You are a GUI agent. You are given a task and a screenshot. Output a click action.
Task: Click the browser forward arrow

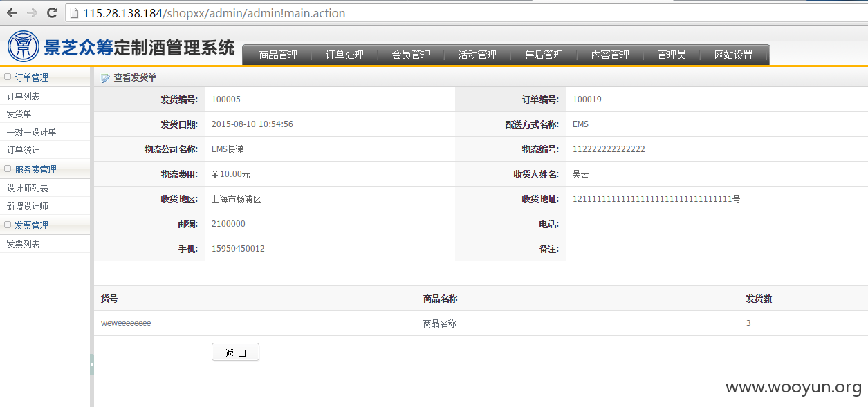pyautogui.click(x=32, y=12)
